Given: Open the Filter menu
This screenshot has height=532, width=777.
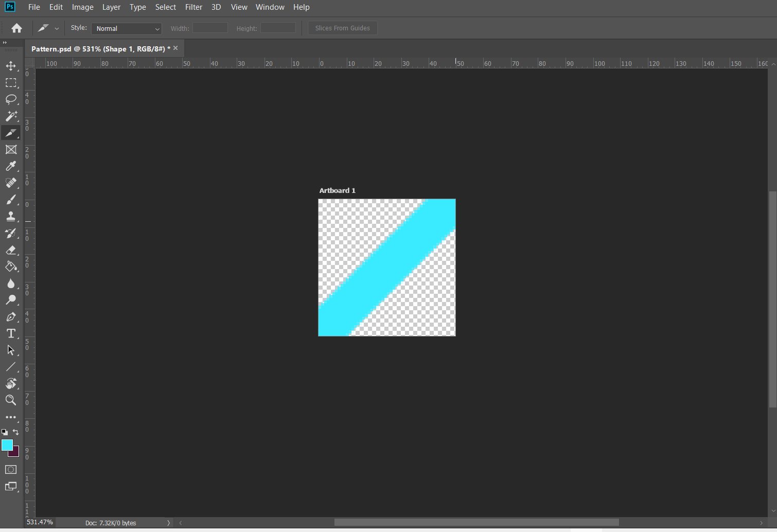Looking at the screenshot, I should (x=193, y=7).
